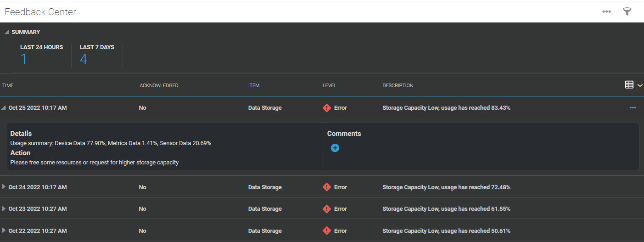The image size is (644, 242).
Task: Open the table view dropdown chevron
Action: [640, 85]
